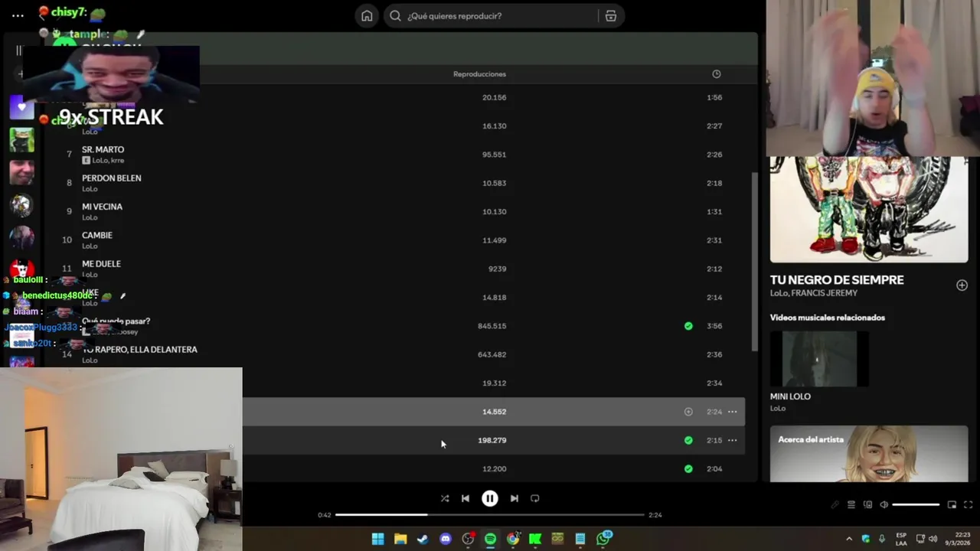This screenshot has width=980, height=551.
Task: Click the album cover art in side panel
Action: click(x=869, y=210)
